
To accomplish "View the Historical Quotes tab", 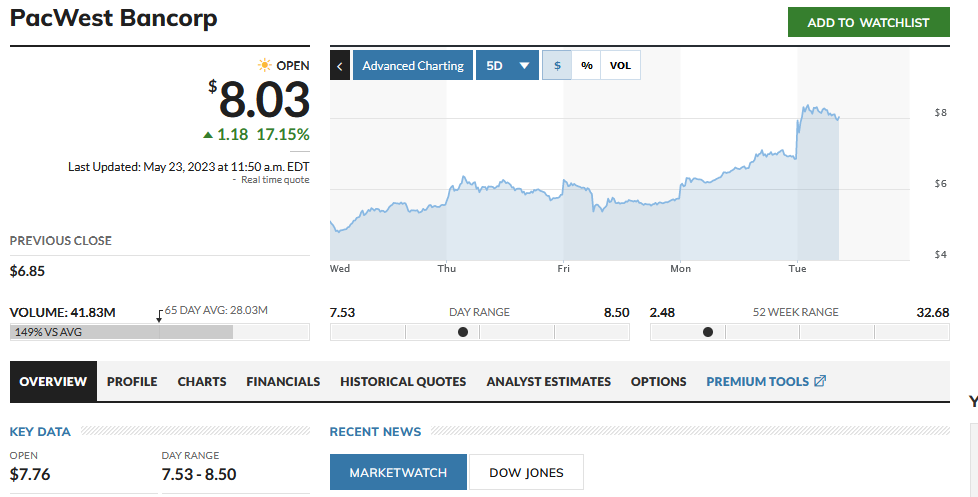I will pyautogui.click(x=403, y=381).
